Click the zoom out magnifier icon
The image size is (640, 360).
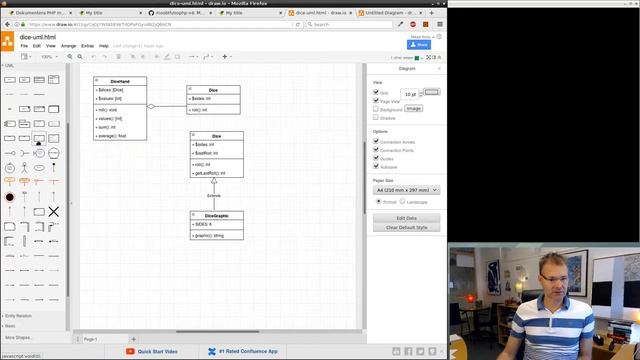[80, 57]
